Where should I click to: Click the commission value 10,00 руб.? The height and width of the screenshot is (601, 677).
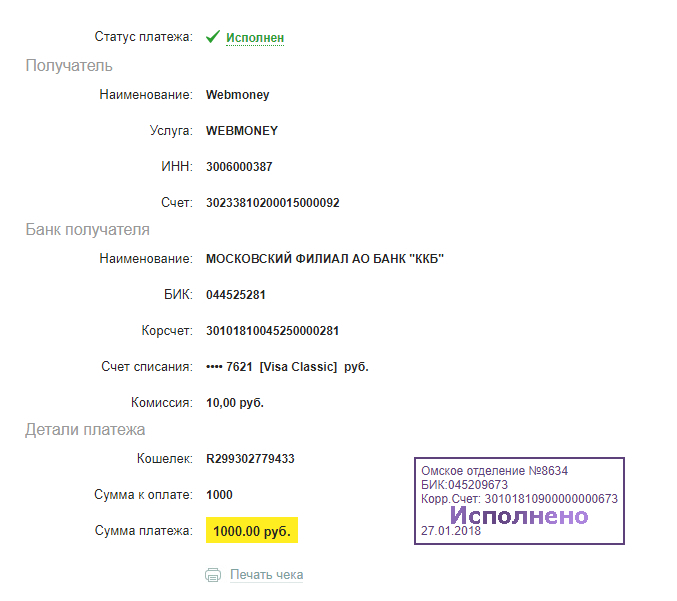(235, 403)
